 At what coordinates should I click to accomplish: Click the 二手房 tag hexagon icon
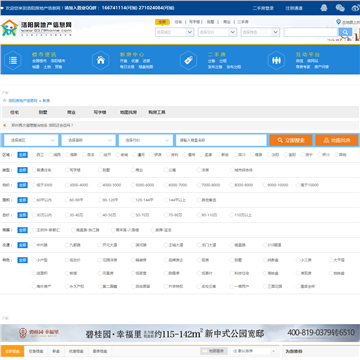[x=189, y=60]
